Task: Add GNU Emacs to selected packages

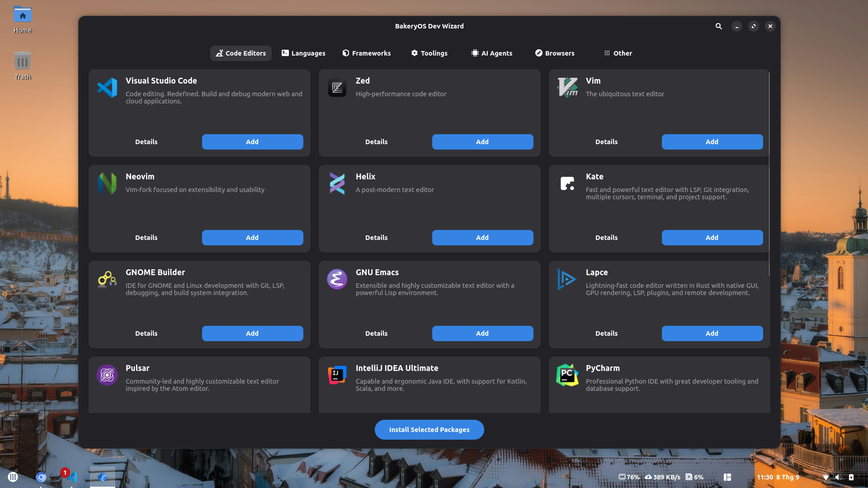Action: tap(482, 333)
